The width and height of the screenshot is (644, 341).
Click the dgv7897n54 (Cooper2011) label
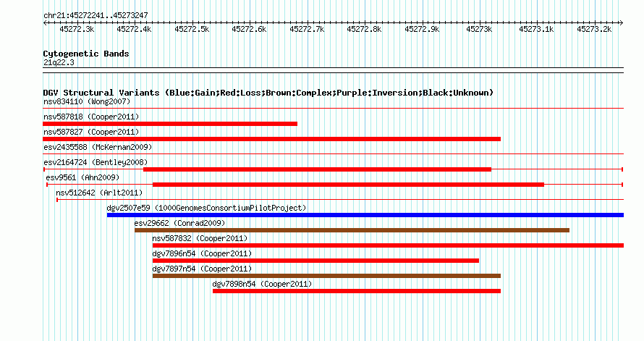click(202, 269)
